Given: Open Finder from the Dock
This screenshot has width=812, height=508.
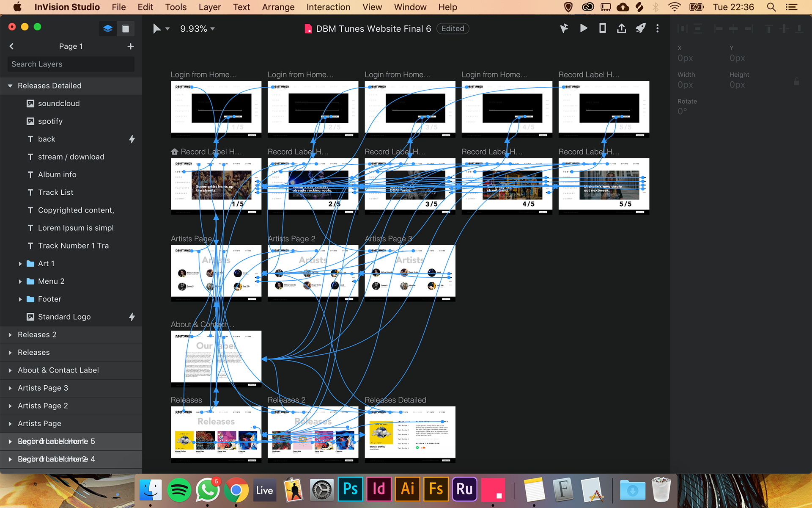Looking at the screenshot, I should [150, 490].
